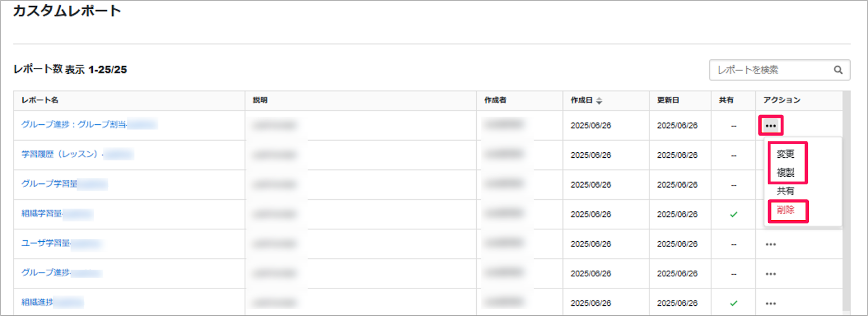Click the カスタムレポート page heading

pyautogui.click(x=67, y=11)
